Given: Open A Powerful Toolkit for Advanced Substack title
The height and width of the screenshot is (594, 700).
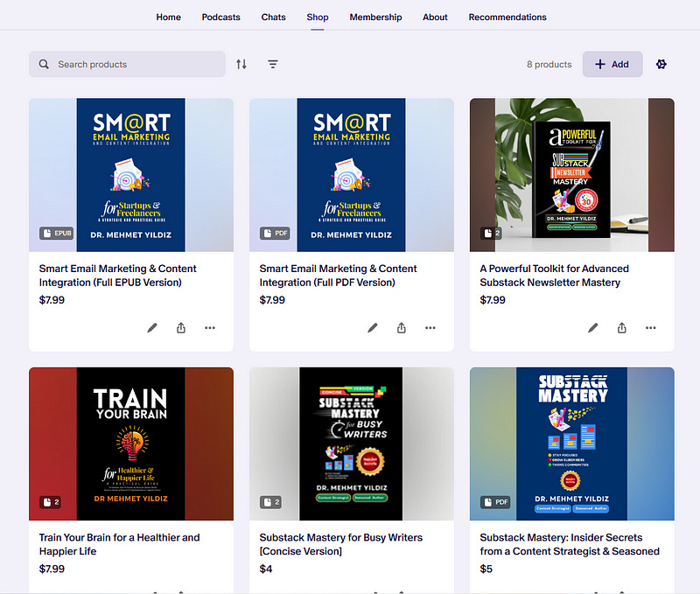Looking at the screenshot, I should click(554, 276).
